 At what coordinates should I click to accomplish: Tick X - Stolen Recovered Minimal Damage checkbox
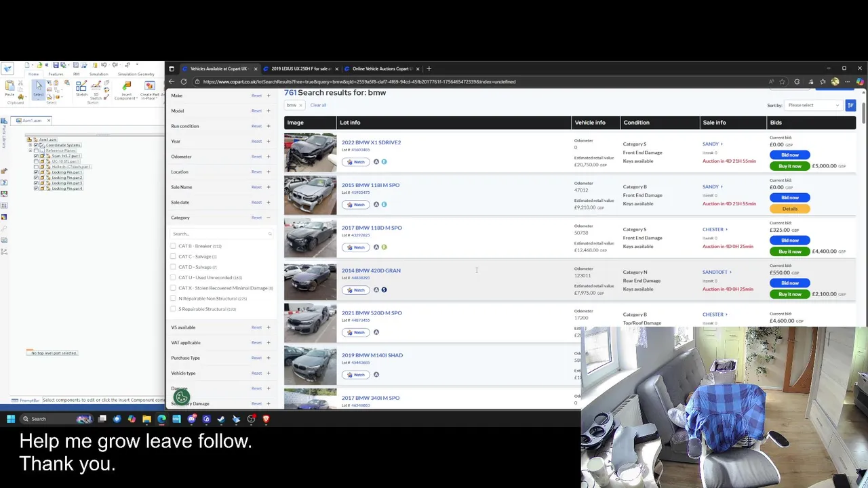pos(173,288)
